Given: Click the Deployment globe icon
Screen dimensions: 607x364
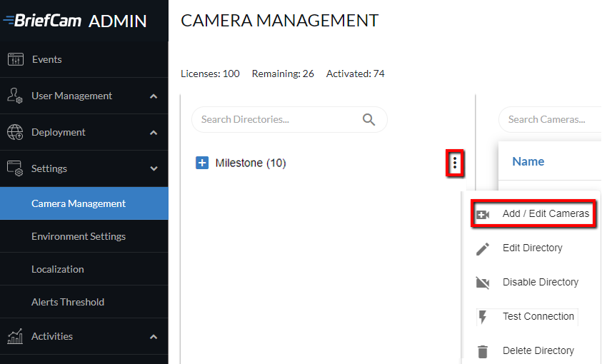Looking at the screenshot, I should (16, 132).
